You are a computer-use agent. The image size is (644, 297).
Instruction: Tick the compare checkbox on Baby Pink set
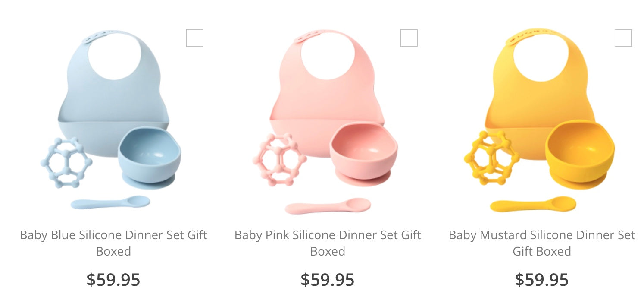[x=409, y=38]
